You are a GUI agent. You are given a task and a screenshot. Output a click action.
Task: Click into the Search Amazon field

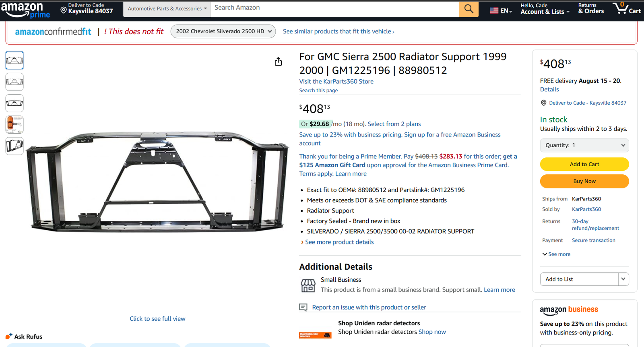(335, 9)
